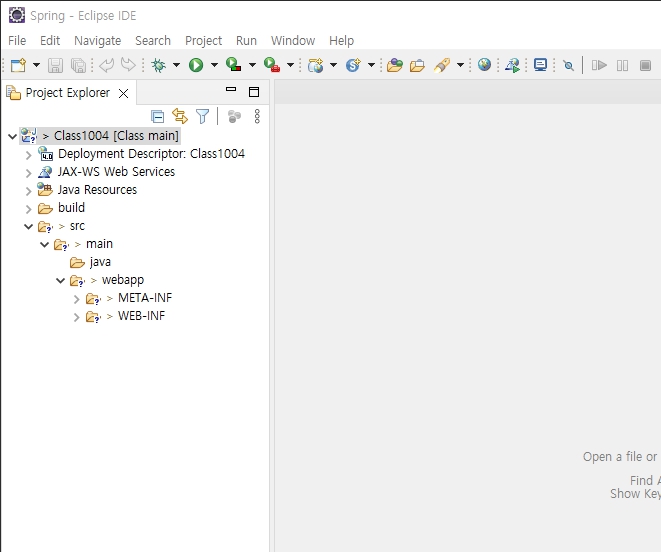Click the Open Task folder icon
Viewport: 661px width, 552px height.
point(417,65)
